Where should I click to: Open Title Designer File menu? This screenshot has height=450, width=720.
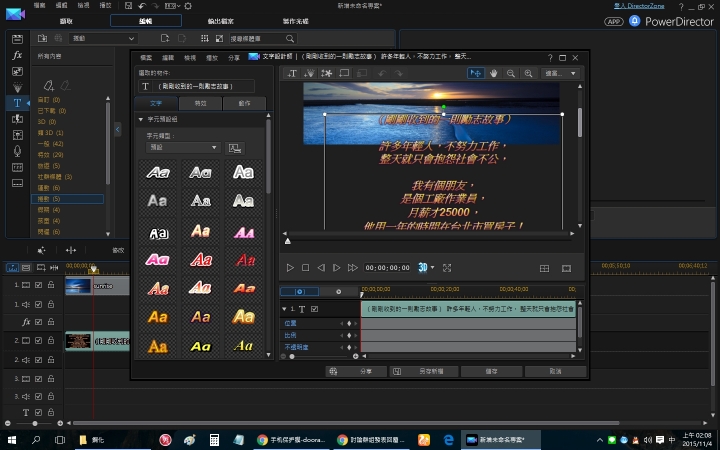(x=146, y=58)
